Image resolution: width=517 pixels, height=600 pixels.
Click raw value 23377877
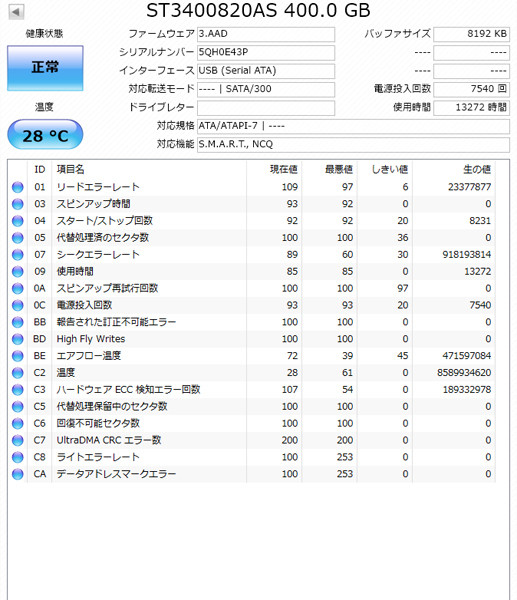(469, 187)
